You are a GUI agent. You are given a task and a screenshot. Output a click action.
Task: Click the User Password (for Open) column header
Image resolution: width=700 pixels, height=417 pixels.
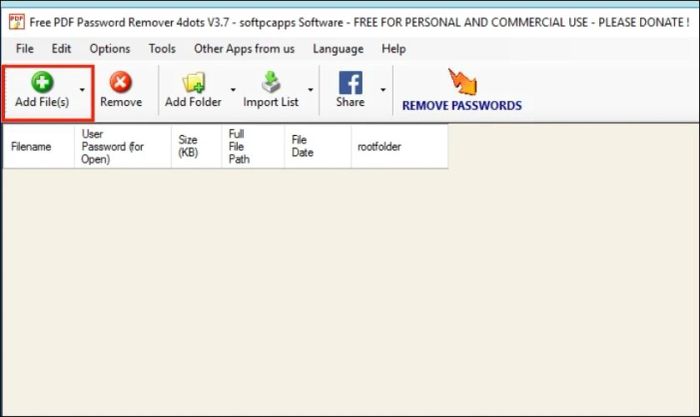(x=123, y=146)
